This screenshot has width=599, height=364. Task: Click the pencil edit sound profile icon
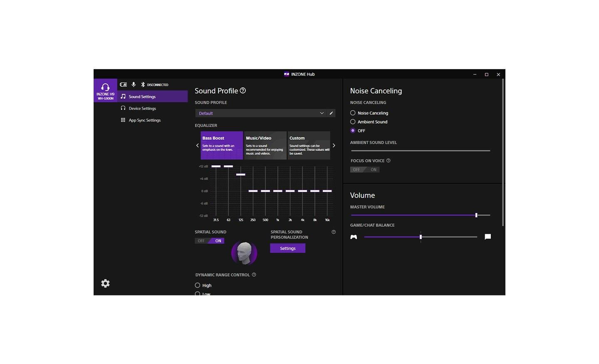coord(331,113)
